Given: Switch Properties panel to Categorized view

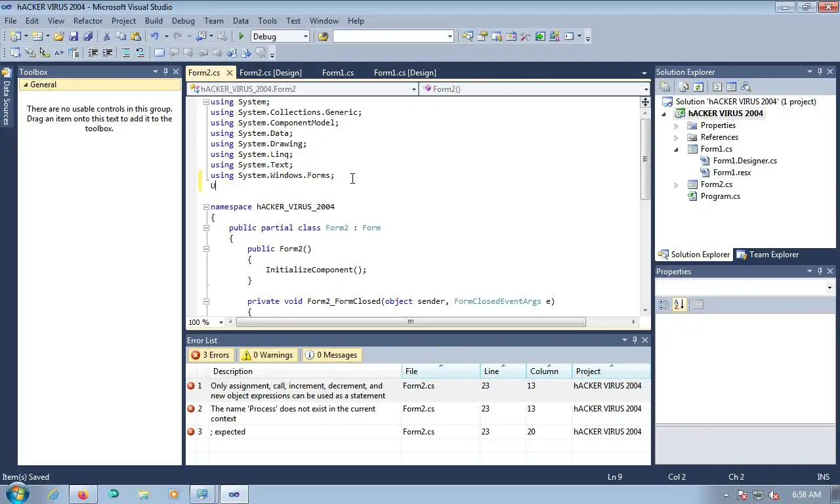Looking at the screenshot, I should coord(664,304).
